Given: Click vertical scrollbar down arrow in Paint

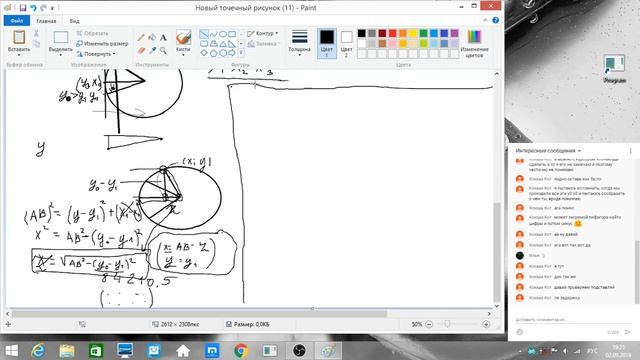Looking at the screenshot, I should click(496, 306).
